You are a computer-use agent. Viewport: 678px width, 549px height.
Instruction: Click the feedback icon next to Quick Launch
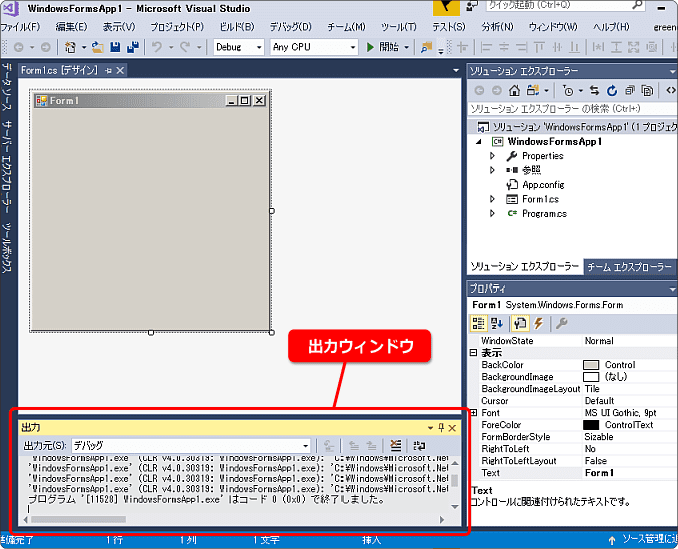tap(472, 6)
